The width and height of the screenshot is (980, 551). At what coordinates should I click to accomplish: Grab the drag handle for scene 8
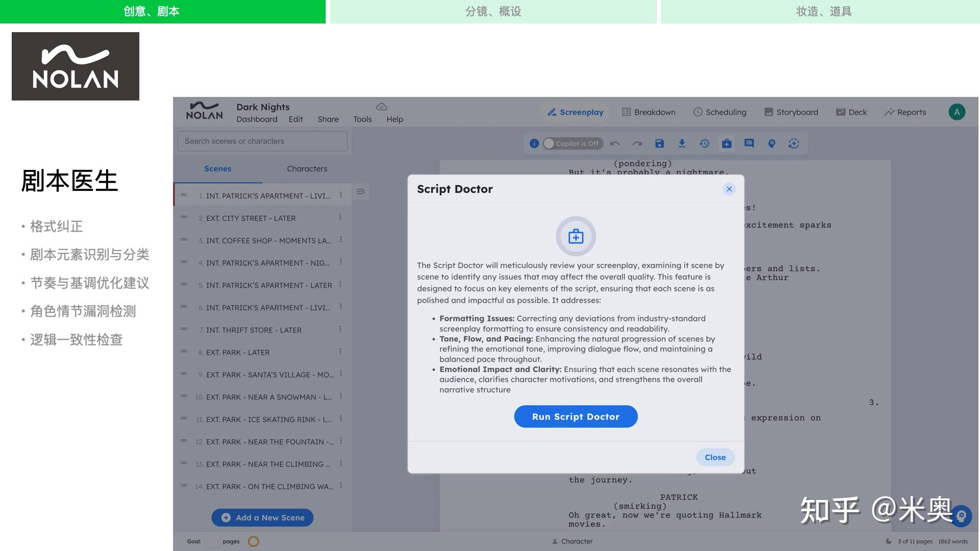(184, 352)
